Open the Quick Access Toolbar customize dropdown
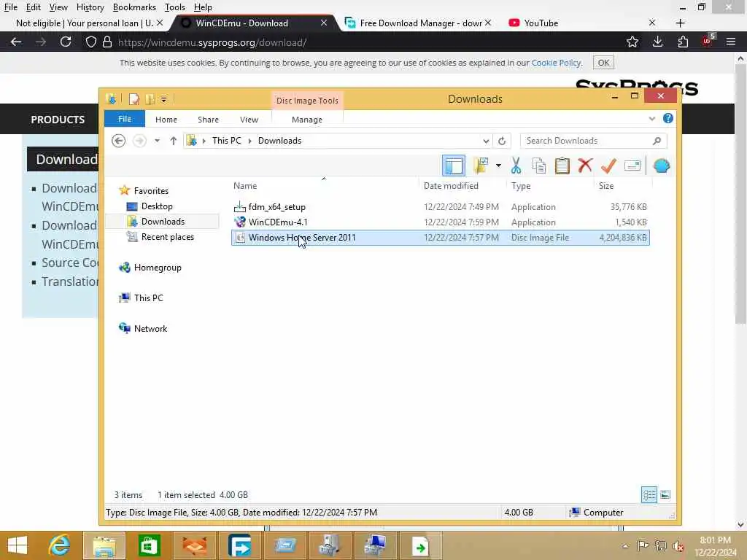The width and height of the screenshot is (747, 560). point(163,99)
